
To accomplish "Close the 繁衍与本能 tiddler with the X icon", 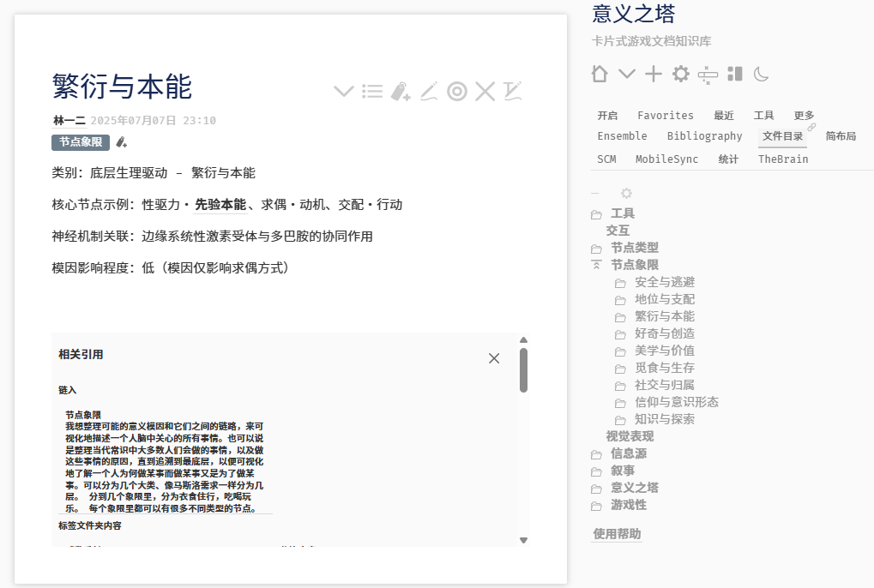I will tap(485, 92).
